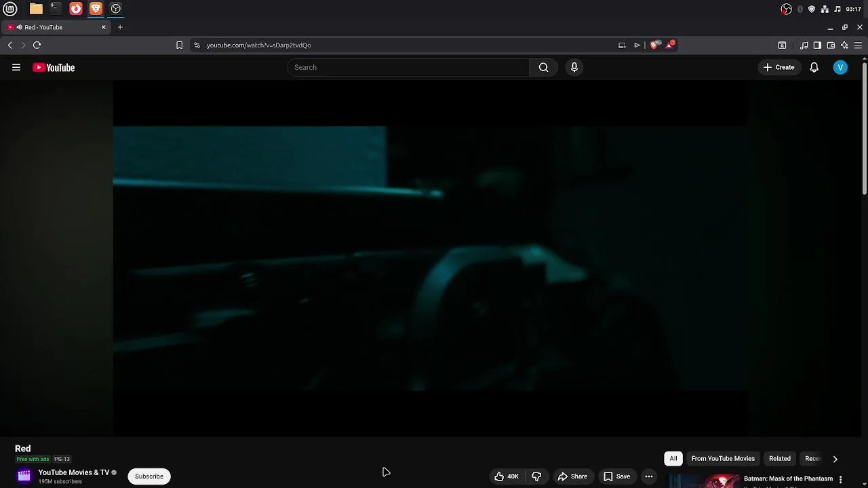The width and height of the screenshot is (868, 488).
Task: Open Leo AI sparkle icon
Action: pos(844,45)
